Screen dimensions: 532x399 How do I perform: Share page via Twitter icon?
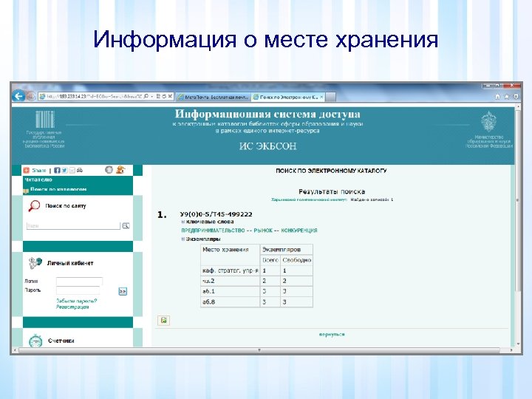point(64,171)
